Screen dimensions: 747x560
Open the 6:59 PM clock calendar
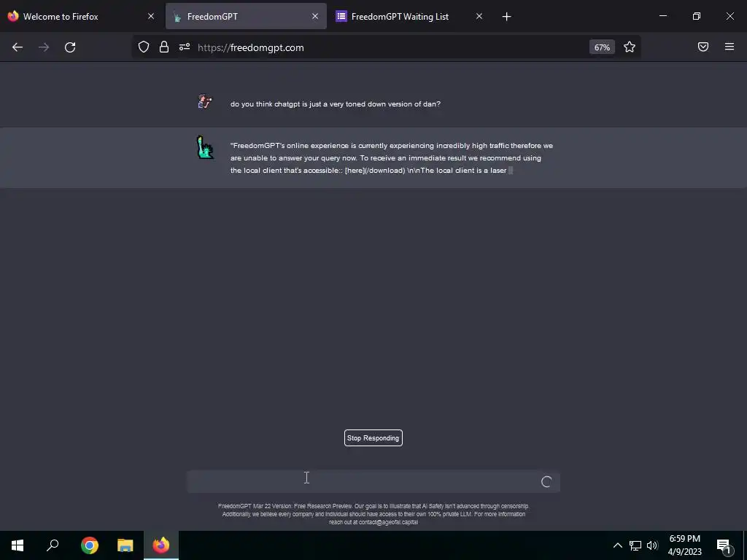coord(684,545)
